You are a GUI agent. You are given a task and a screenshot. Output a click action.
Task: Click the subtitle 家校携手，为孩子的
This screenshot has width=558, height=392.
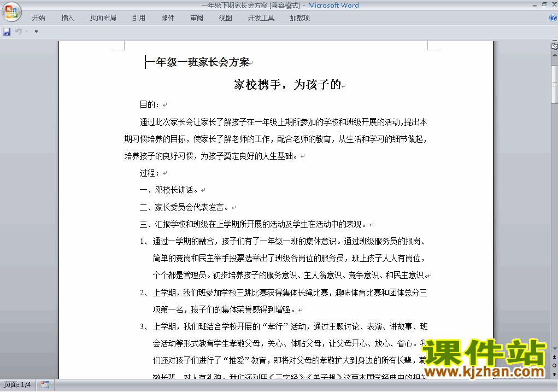(x=287, y=85)
